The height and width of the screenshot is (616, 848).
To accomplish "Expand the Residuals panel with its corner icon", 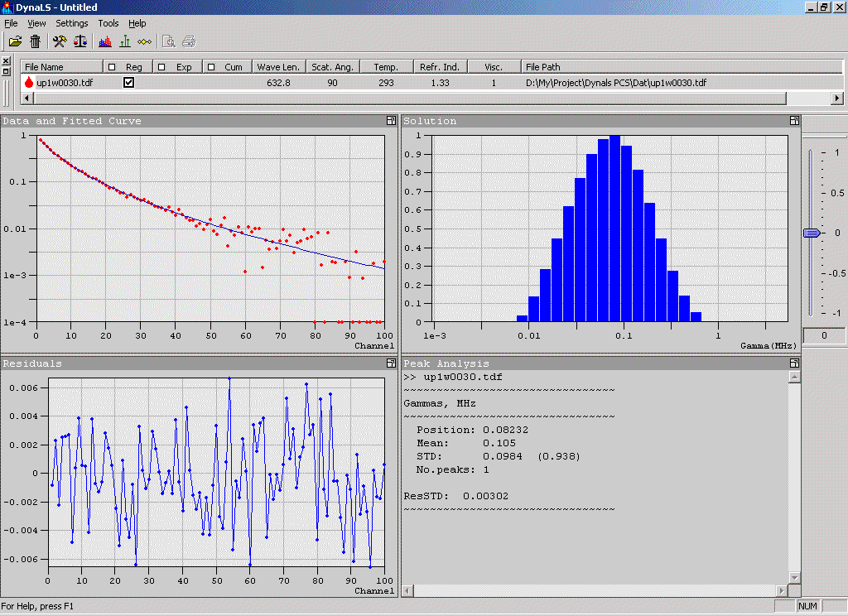I will tap(390, 363).
